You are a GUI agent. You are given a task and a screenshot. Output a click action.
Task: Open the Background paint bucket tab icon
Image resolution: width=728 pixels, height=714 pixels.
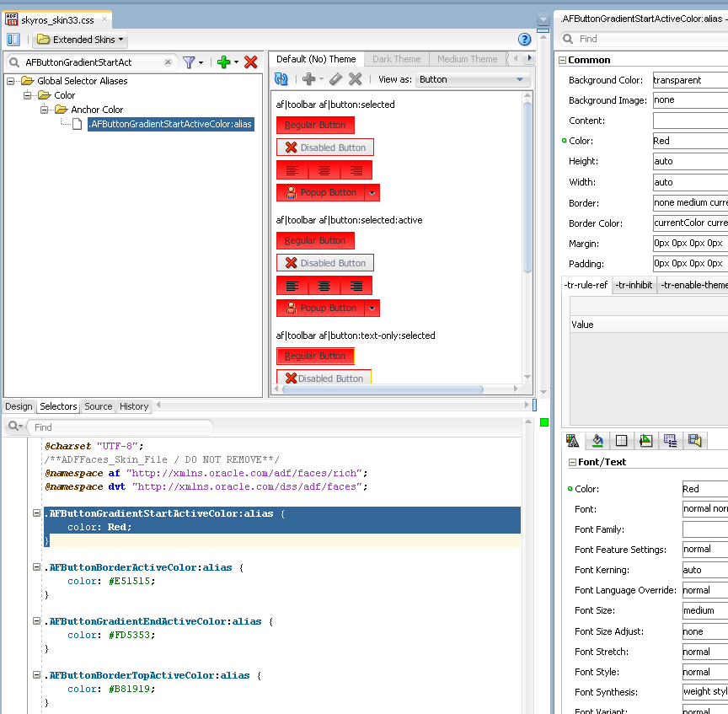597,440
